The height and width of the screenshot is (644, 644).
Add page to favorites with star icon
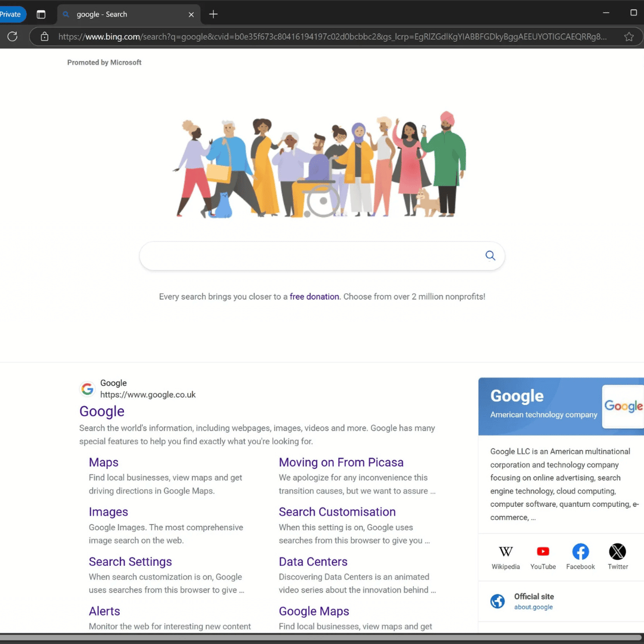[x=628, y=36]
